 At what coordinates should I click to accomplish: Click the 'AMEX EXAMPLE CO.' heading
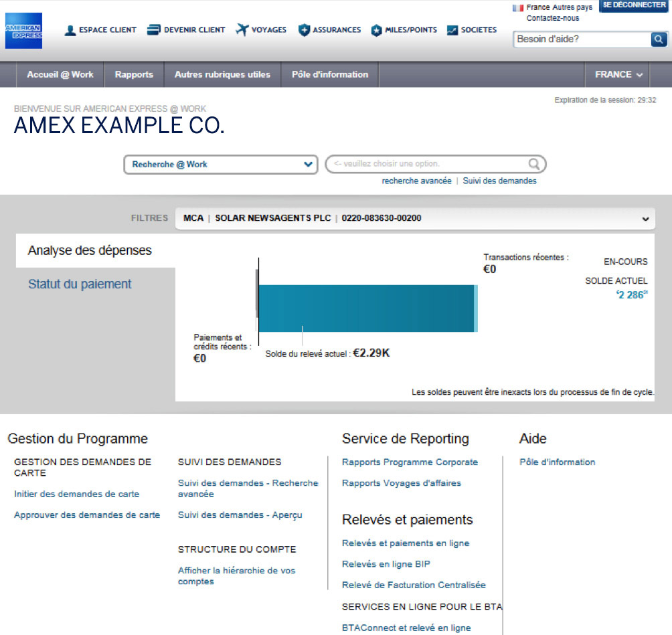[119, 126]
